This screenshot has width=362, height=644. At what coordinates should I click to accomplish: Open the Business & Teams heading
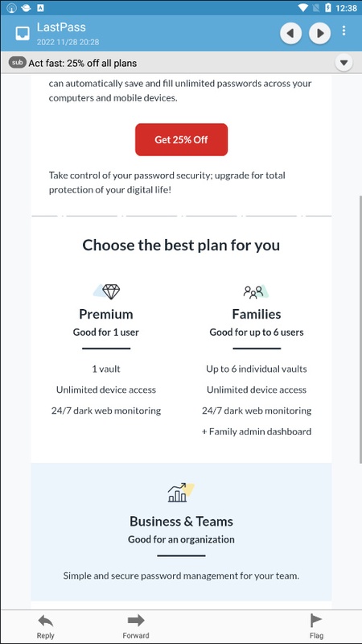(x=182, y=521)
